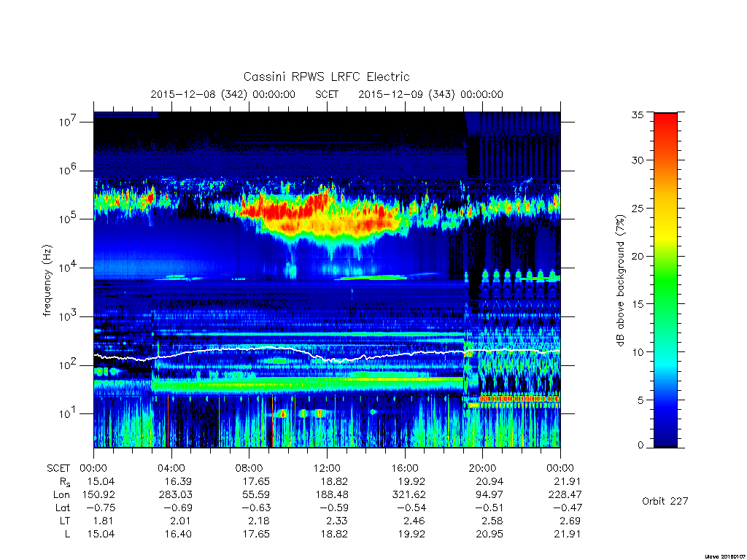Viewport: 747px width, 560px height.
Task: Click the "Orbit 227" text
Action: 665,501
